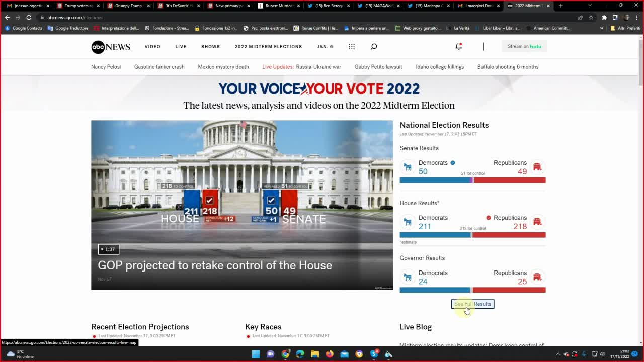Click the Governor results progress bar
This screenshot has height=362, width=644.
472,290
